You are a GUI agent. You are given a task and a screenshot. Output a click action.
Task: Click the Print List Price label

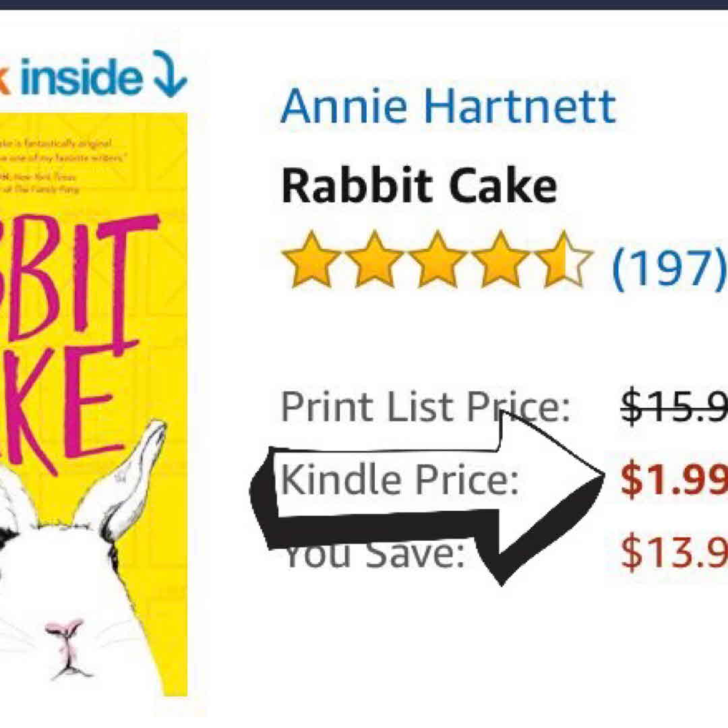(425, 408)
